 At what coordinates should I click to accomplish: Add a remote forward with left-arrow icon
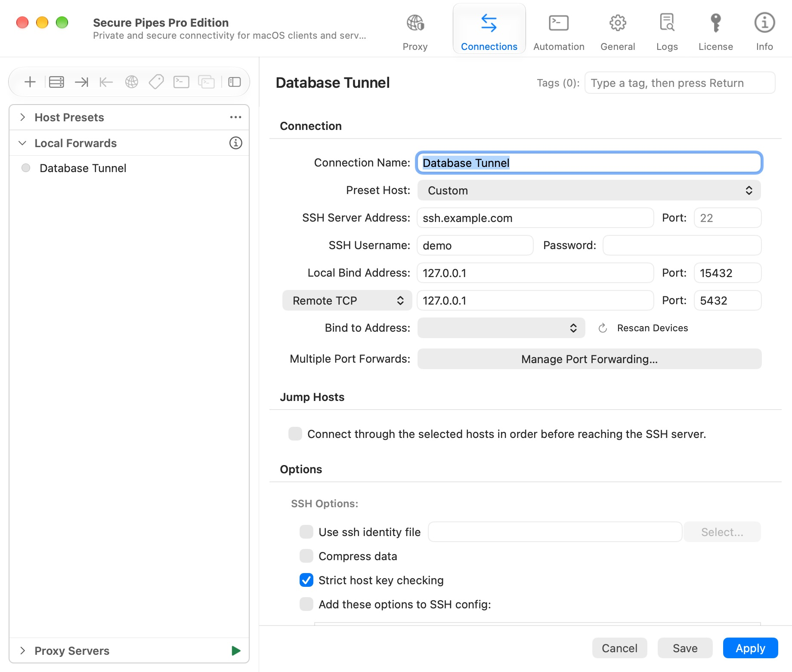[106, 82]
